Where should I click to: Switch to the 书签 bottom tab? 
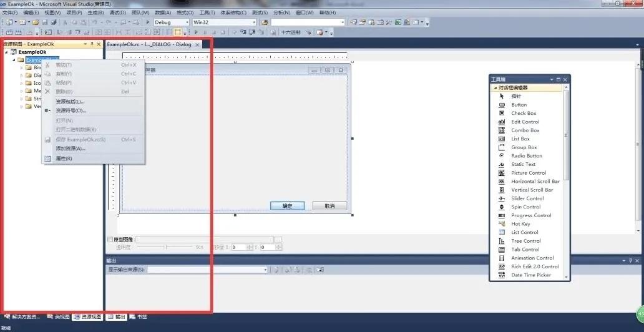(x=139, y=317)
